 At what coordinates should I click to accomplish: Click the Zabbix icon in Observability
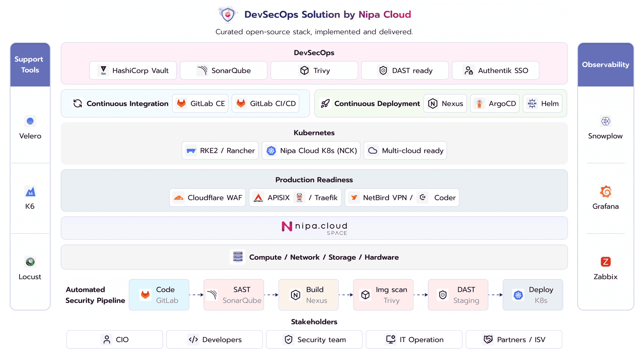pos(606,262)
